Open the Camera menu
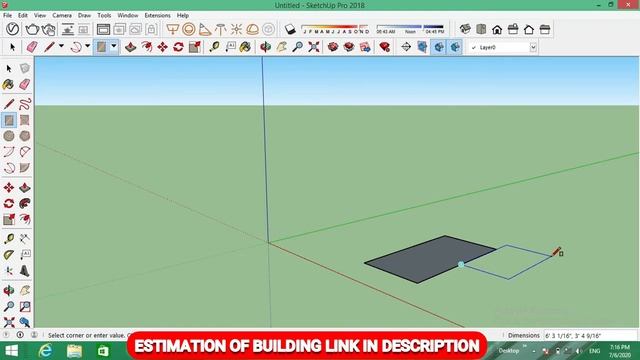The image size is (640, 360). point(62,15)
